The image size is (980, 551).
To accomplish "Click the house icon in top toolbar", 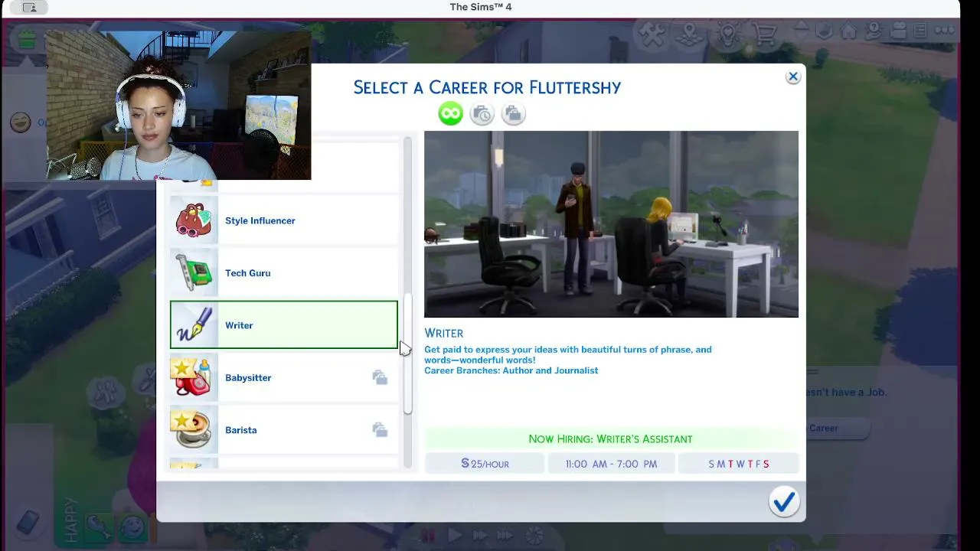I will tap(848, 31).
